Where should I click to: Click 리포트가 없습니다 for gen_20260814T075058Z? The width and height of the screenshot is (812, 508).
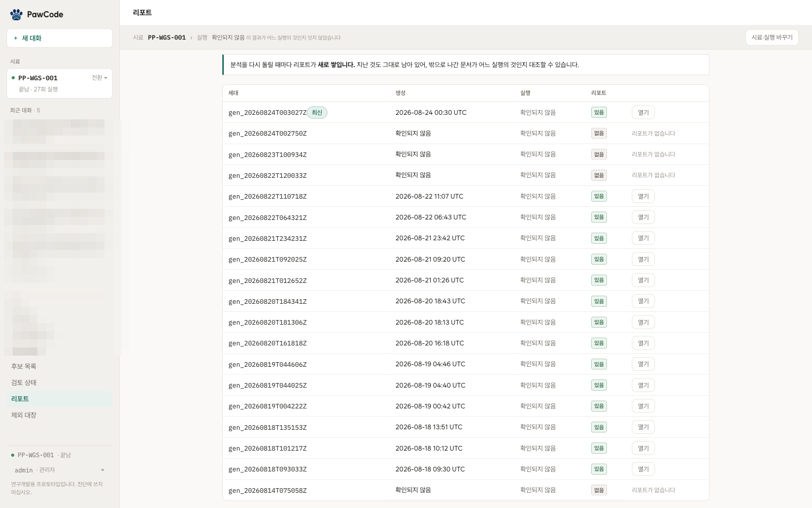pos(653,490)
